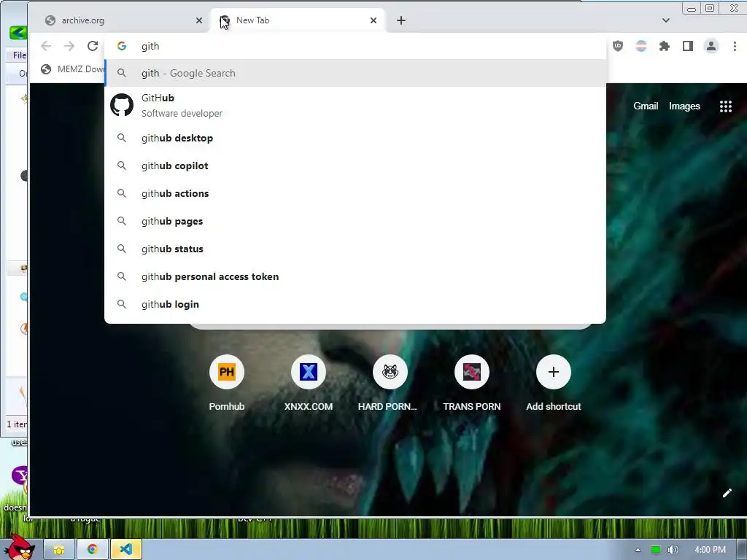Toggle the Chrome side panel
Image resolution: width=747 pixels, height=560 pixels.
688,46
